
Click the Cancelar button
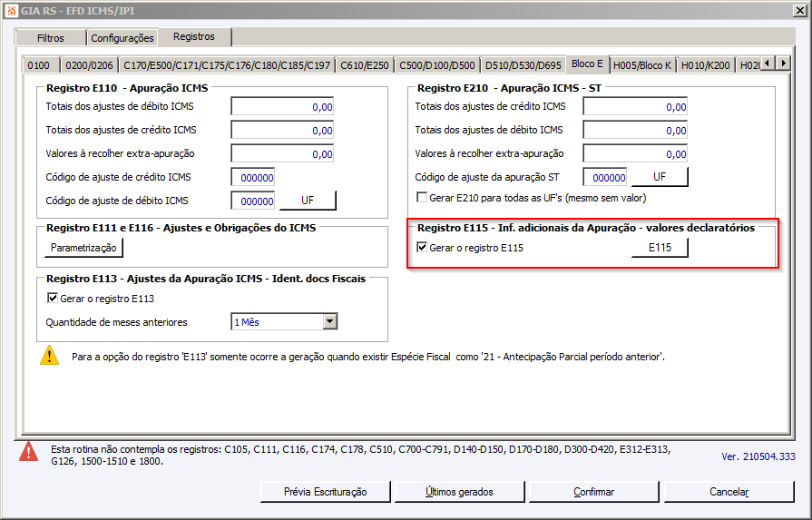coord(729,492)
